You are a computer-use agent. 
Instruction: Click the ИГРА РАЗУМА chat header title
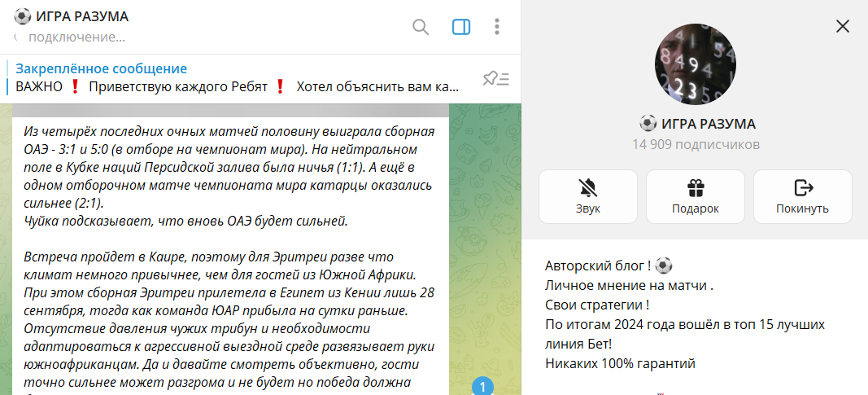point(82,16)
